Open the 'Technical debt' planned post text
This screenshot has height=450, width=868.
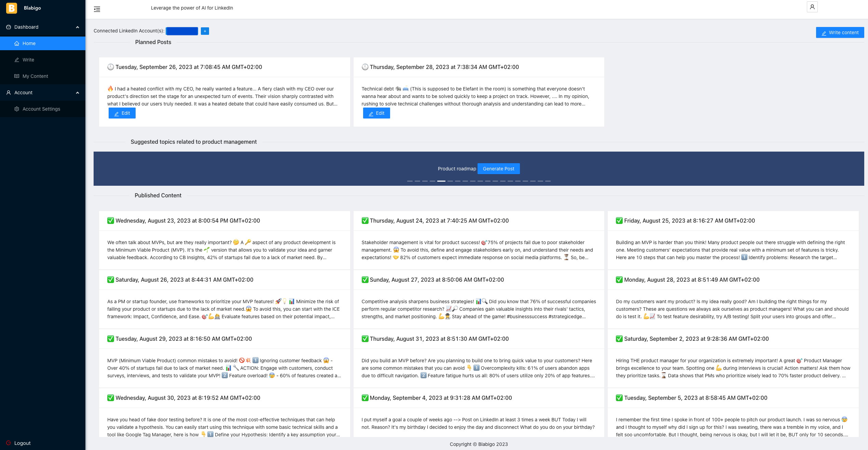click(x=476, y=96)
